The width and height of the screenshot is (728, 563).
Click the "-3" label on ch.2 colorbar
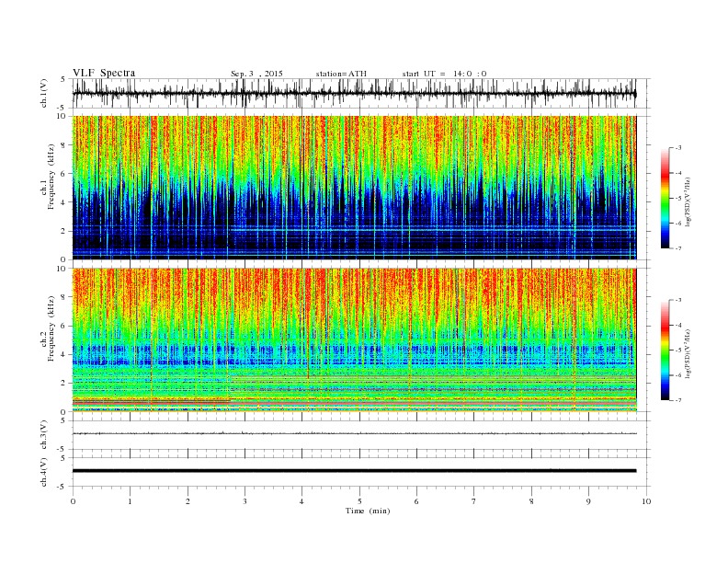click(x=678, y=300)
